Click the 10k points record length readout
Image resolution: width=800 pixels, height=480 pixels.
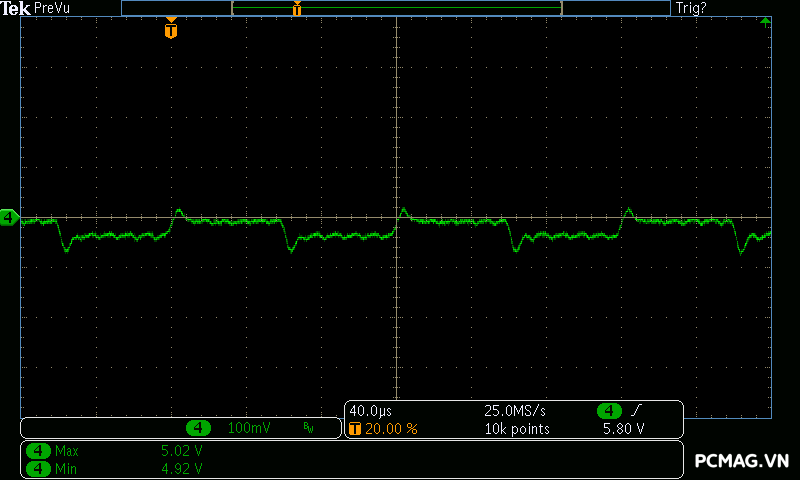tap(517, 429)
